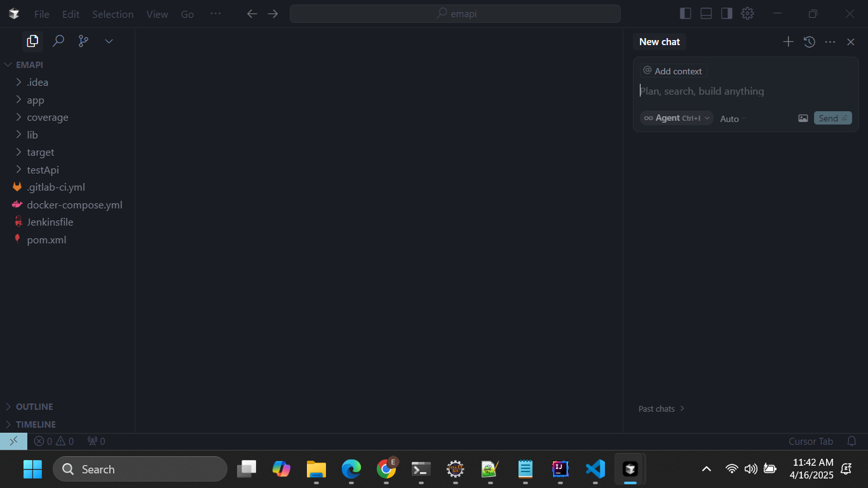Click Cursor Tab in status bar
The width and height of the screenshot is (868, 488).
(x=811, y=441)
